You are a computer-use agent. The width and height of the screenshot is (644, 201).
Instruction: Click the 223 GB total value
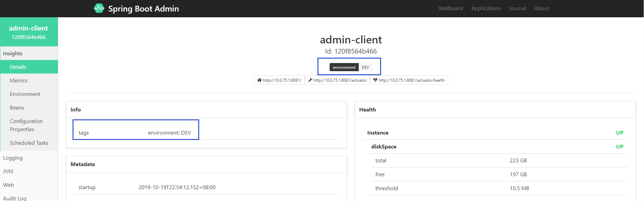pyautogui.click(x=518, y=160)
